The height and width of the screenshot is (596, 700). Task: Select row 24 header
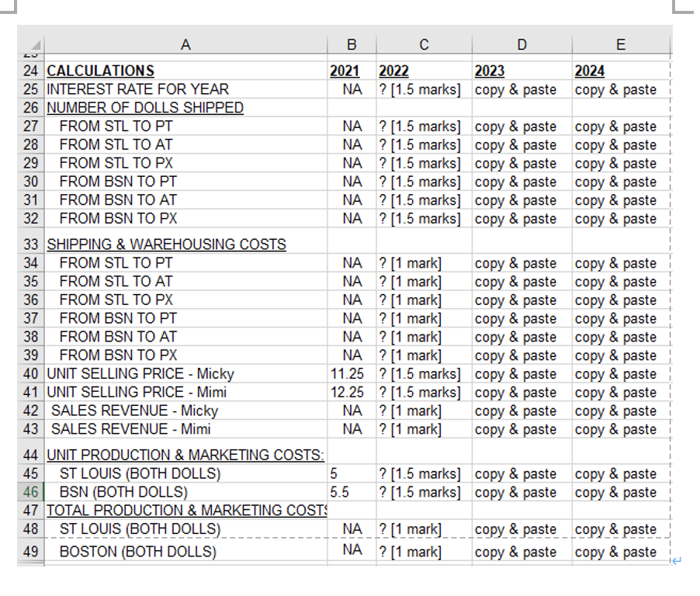pyautogui.click(x=31, y=70)
